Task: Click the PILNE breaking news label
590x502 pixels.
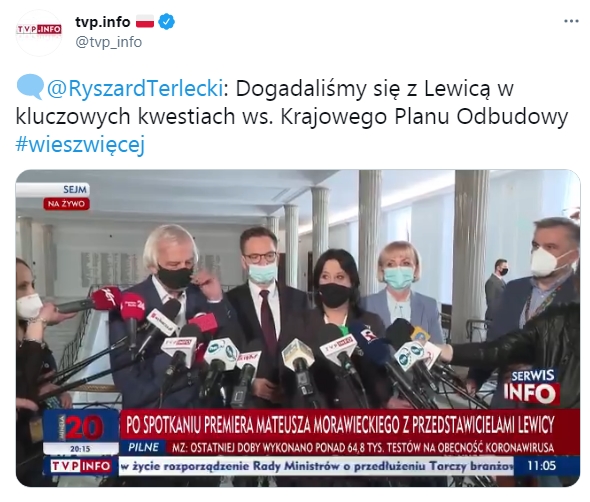Action: 143,447
